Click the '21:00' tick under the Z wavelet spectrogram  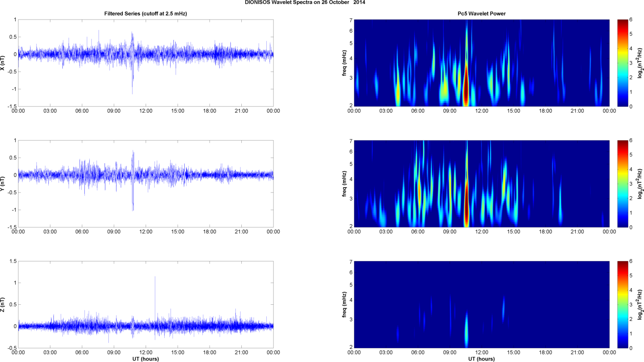tap(578, 353)
